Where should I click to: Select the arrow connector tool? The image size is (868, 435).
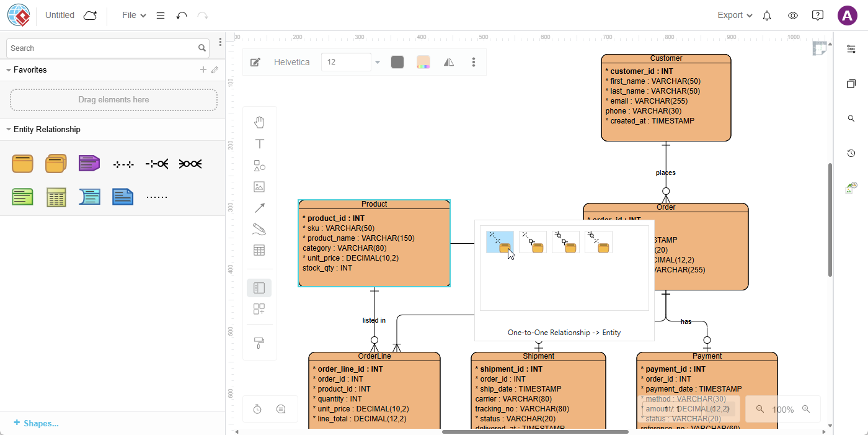tap(259, 208)
